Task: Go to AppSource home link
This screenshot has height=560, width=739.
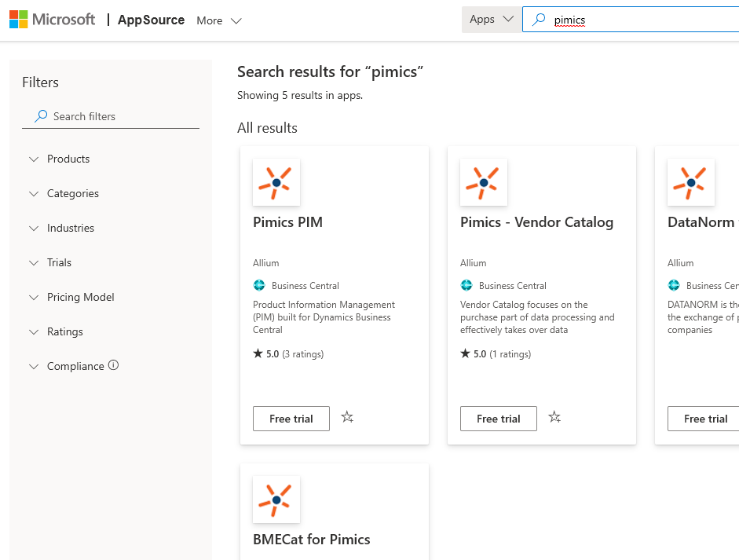Action: 152,20
